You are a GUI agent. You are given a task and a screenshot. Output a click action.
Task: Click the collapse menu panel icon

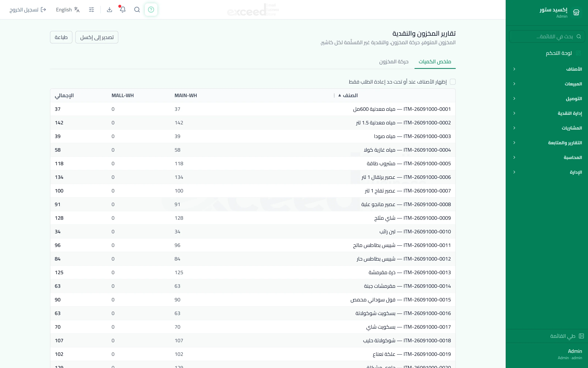point(581,336)
